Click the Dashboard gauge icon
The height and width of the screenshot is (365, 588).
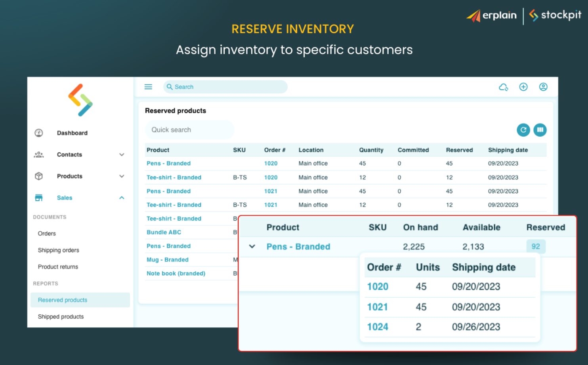(39, 133)
